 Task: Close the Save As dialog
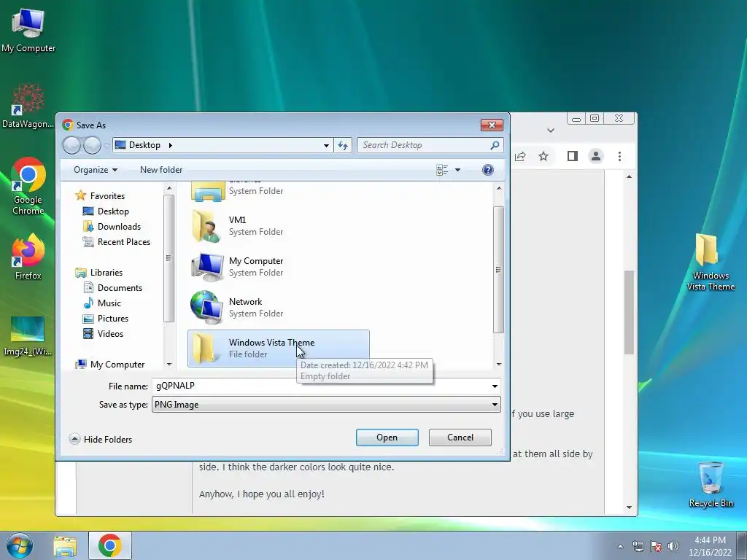pos(492,125)
